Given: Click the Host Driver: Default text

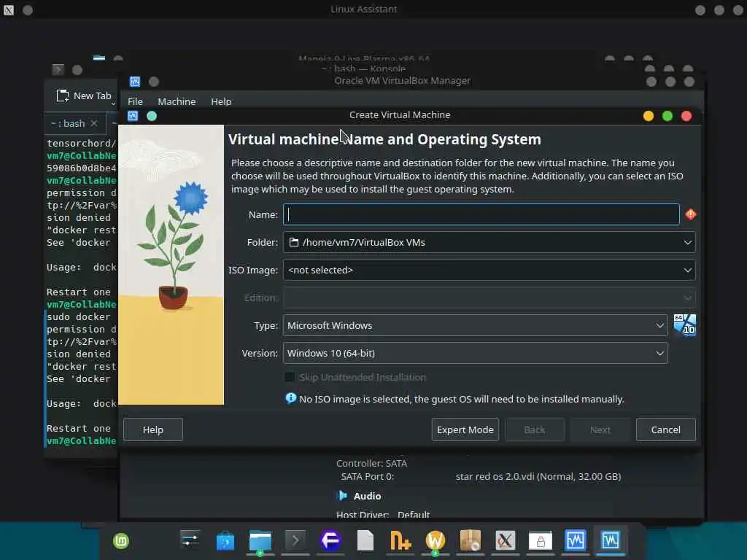Looking at the screenshot, I should click(383, 515).
